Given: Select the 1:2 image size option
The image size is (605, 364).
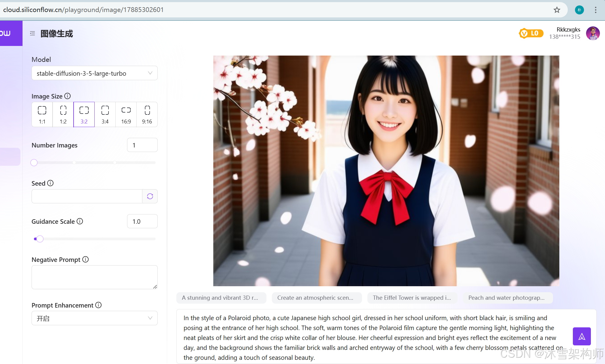Looking at the screenshot, I should pos(63,114).
